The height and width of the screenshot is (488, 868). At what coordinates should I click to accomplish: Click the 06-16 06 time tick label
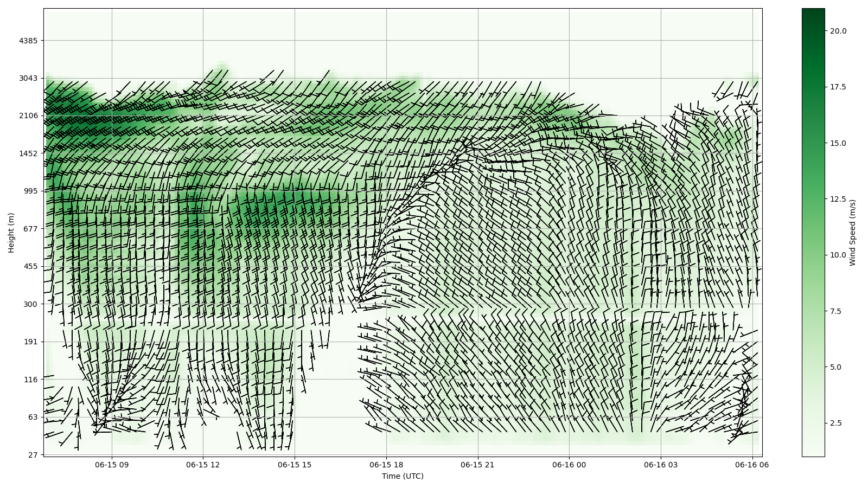(752, 465)
